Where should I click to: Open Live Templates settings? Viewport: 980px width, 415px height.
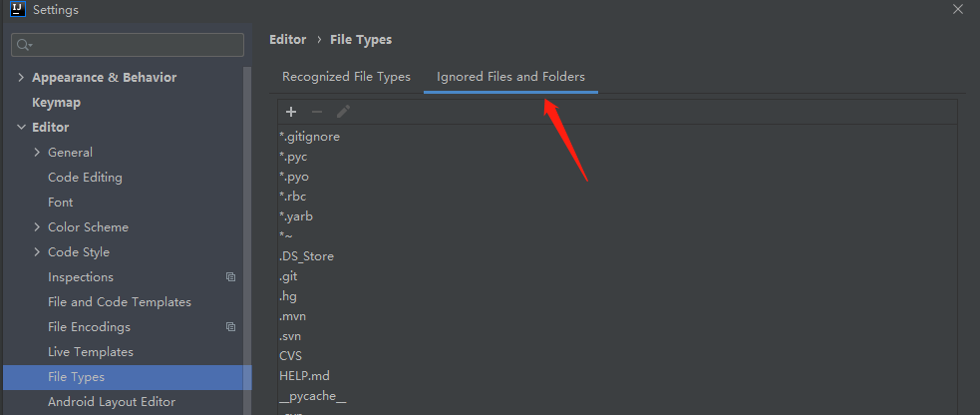pyautogui.click(x=90, y=352)
